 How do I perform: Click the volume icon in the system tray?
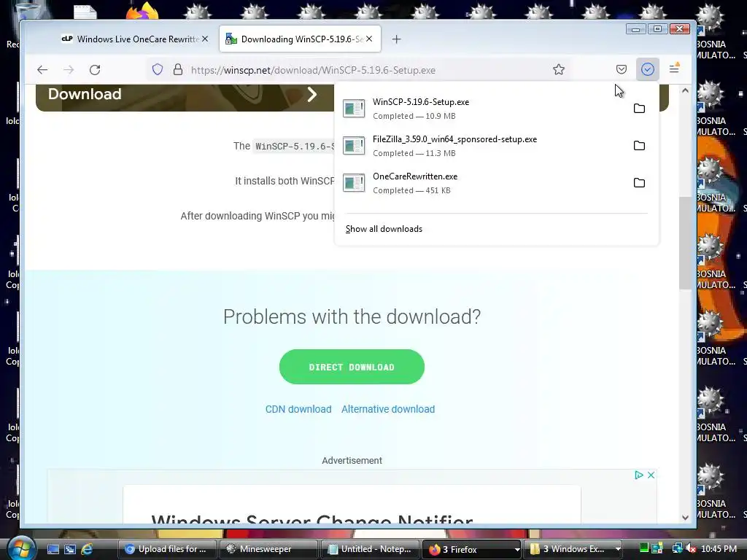pos(692,549)
